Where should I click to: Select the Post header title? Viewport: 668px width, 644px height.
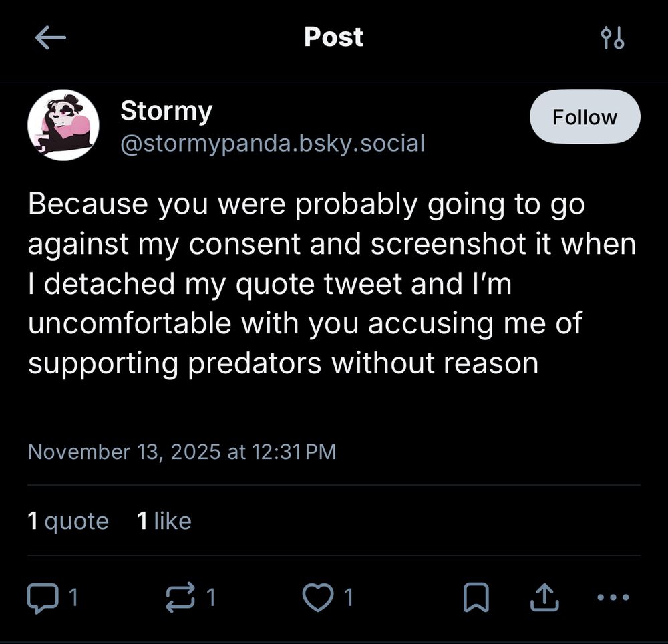[x=333, y=38]
